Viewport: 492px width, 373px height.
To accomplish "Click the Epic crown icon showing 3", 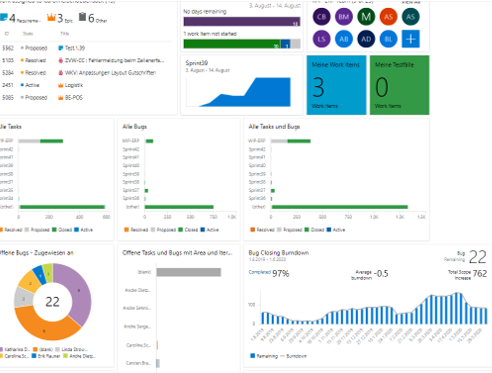I will 51,17.
